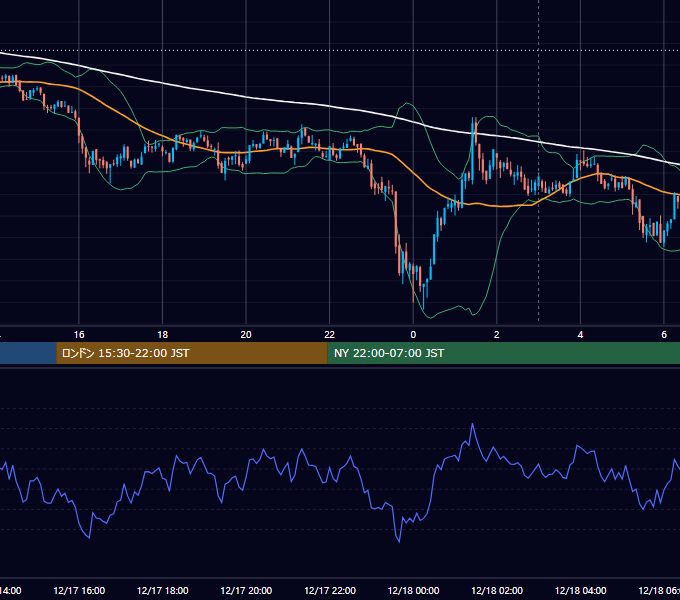Screen dimensions: 680x600
Task: Click hour label 22 on price chart axis
Action: (330, 335)
